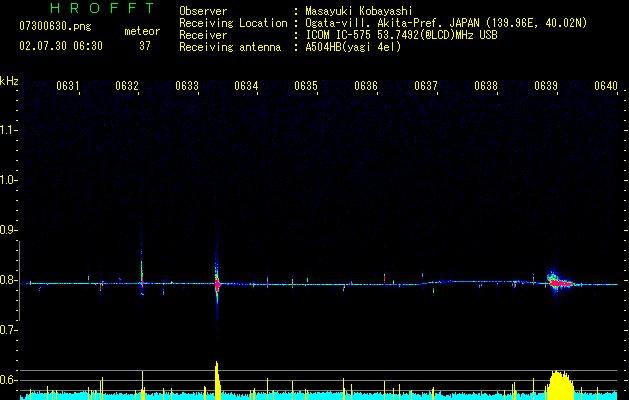The height and width of the screenshot is (400, 629).
Task: Click the 0639 time marker
Action: point(546,86)
